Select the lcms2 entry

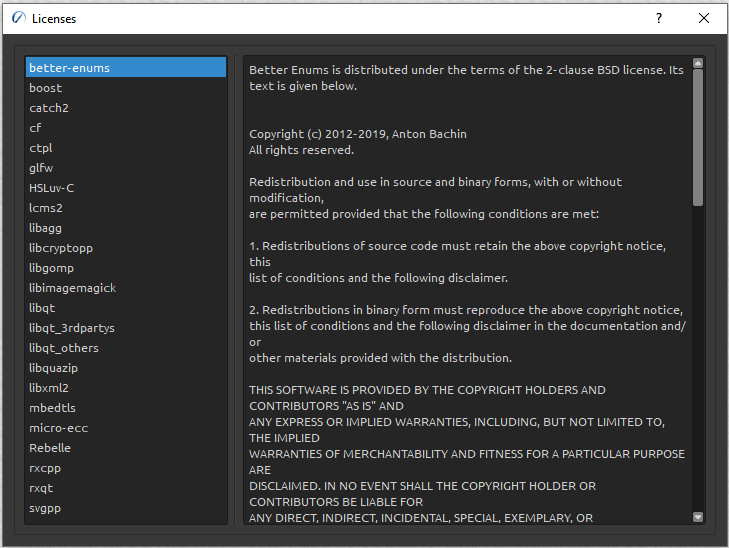tap(46, 208)
